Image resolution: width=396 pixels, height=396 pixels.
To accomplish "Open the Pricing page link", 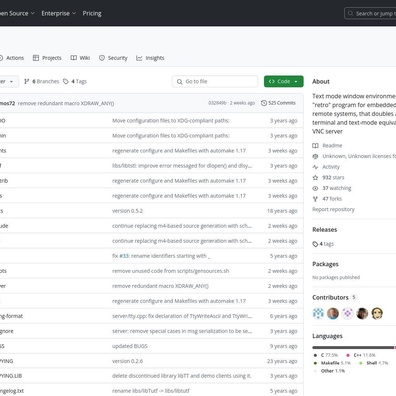I will [x=92, y=13].
